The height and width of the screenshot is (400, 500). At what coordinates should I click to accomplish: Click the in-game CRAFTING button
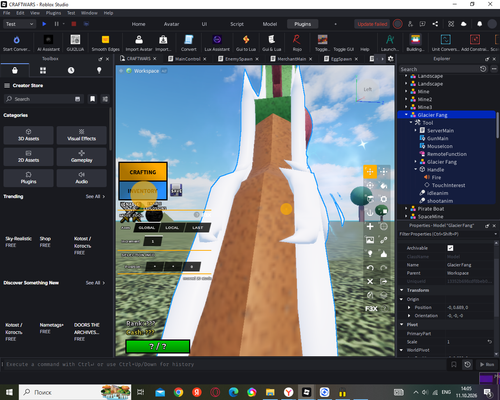(143, 172)
